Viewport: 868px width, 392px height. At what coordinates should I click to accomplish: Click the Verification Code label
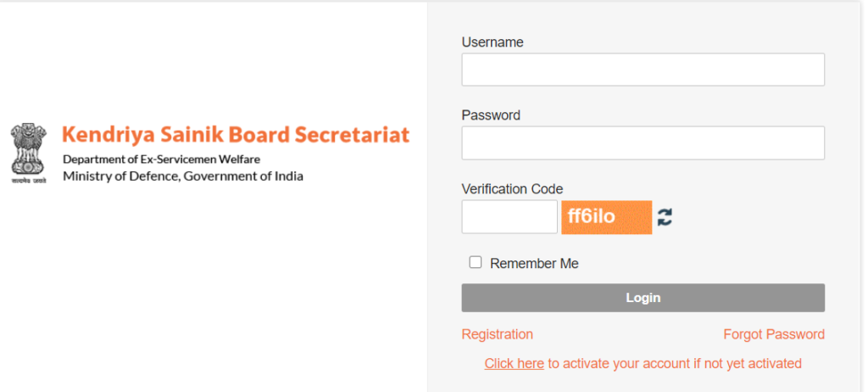click(512, 189)
